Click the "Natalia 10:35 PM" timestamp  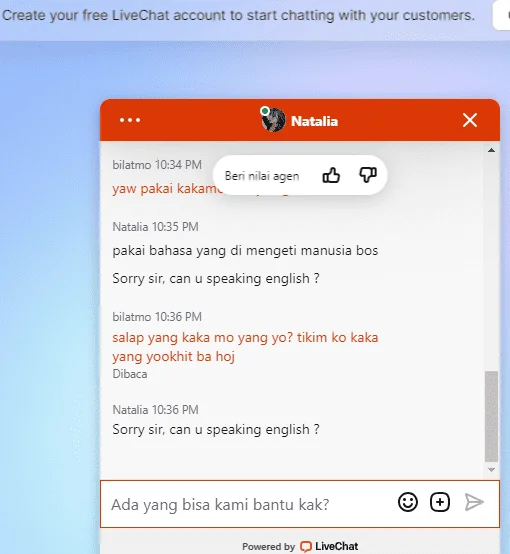point(155,226)
